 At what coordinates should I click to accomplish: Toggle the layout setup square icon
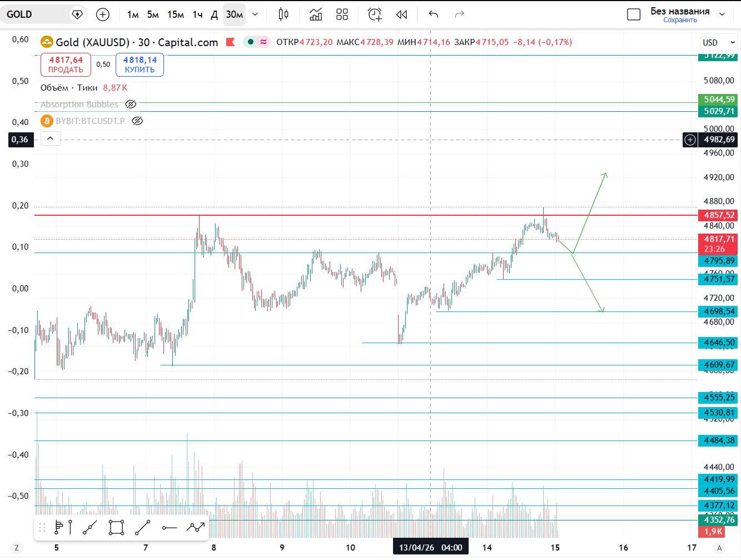634,14
